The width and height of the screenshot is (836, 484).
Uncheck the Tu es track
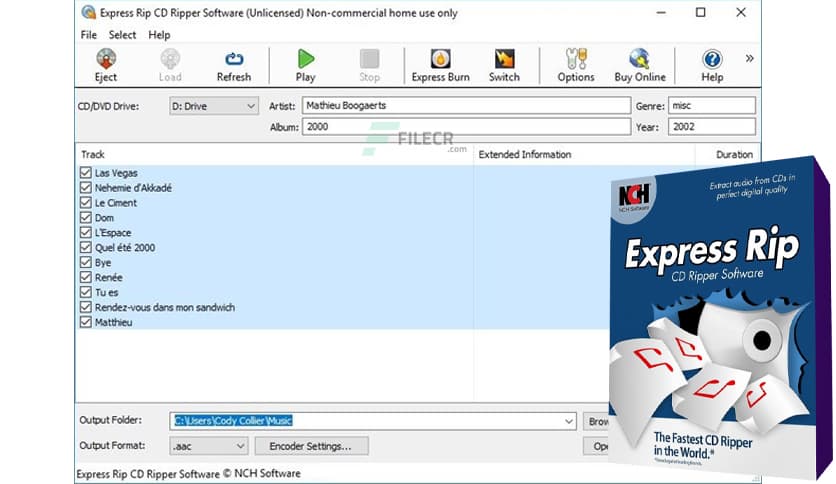click(85, 292)
